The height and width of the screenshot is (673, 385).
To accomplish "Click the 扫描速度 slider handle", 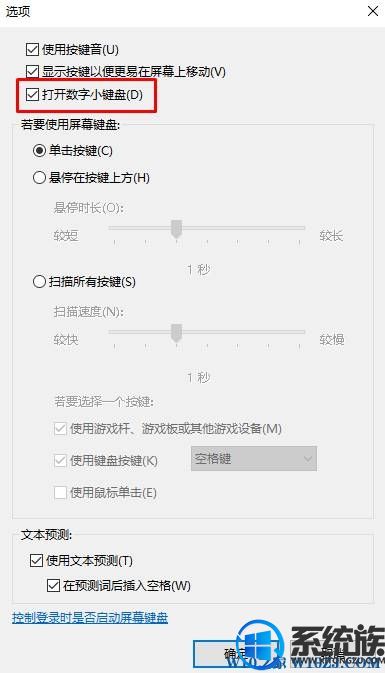I will [x=176, y=333].
